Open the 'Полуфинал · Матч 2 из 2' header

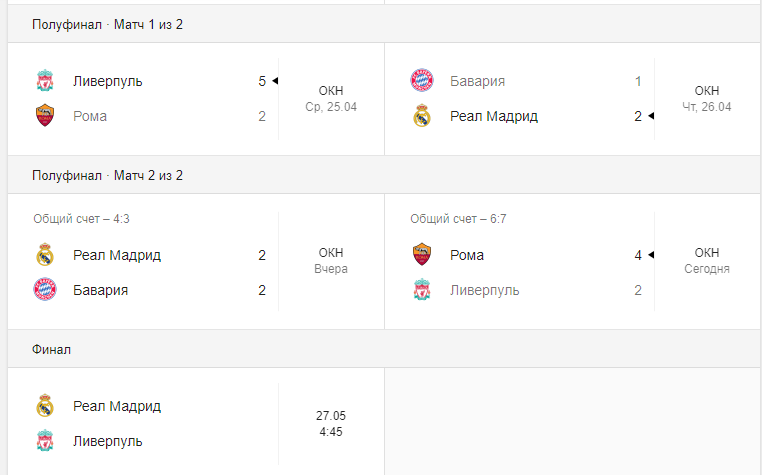point(107,175)
